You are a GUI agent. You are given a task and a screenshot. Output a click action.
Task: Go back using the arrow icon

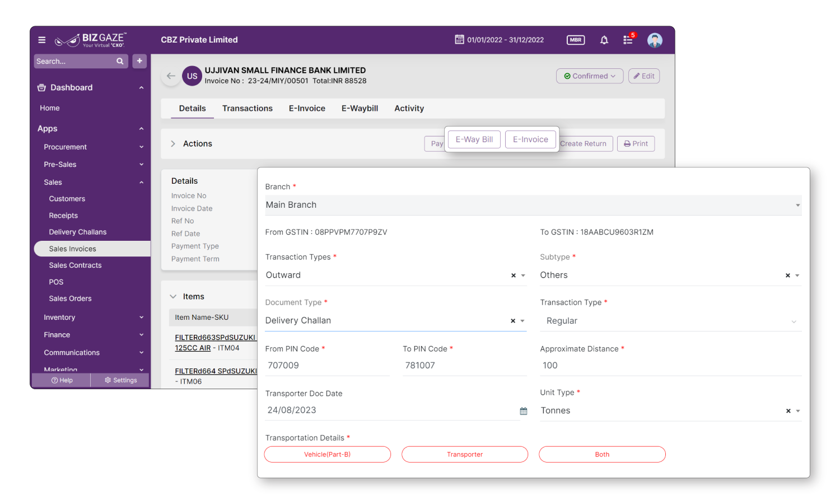coord(171,76)
